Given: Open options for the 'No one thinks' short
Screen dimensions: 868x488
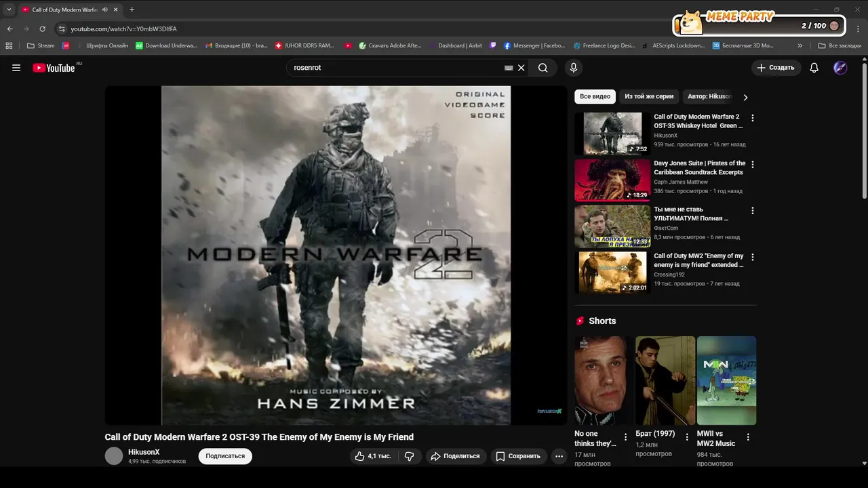Looking at the screenshot, I should pos(626,437).
